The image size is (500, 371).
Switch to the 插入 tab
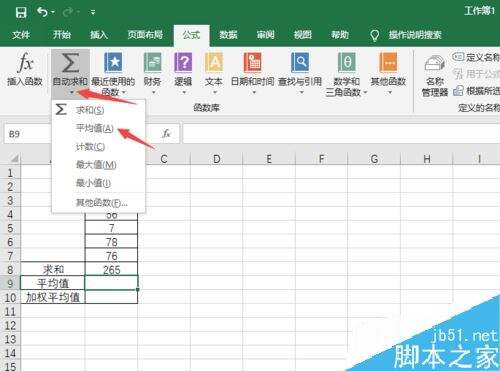(x=99, y=35)
